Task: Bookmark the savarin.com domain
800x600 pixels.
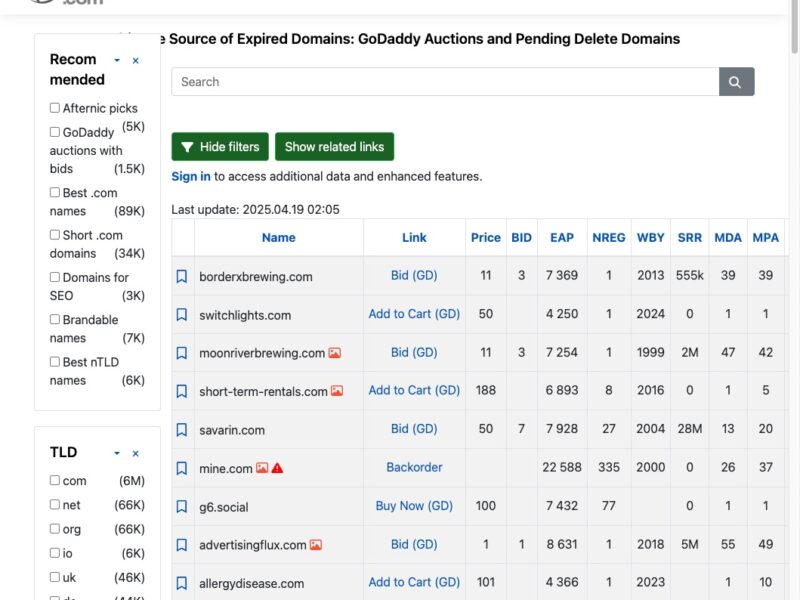Action: tap(181, 428)
